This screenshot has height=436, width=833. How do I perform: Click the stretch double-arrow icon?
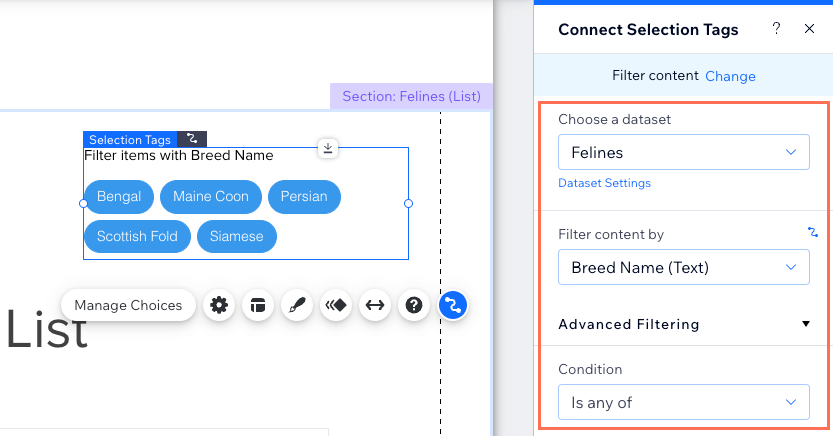(375, 305)
